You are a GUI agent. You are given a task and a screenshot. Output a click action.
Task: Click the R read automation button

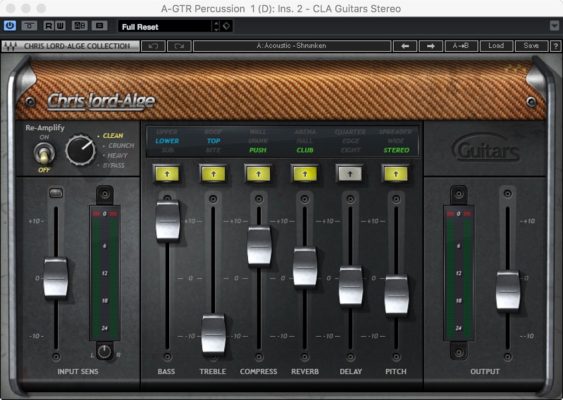click(48, 26)
